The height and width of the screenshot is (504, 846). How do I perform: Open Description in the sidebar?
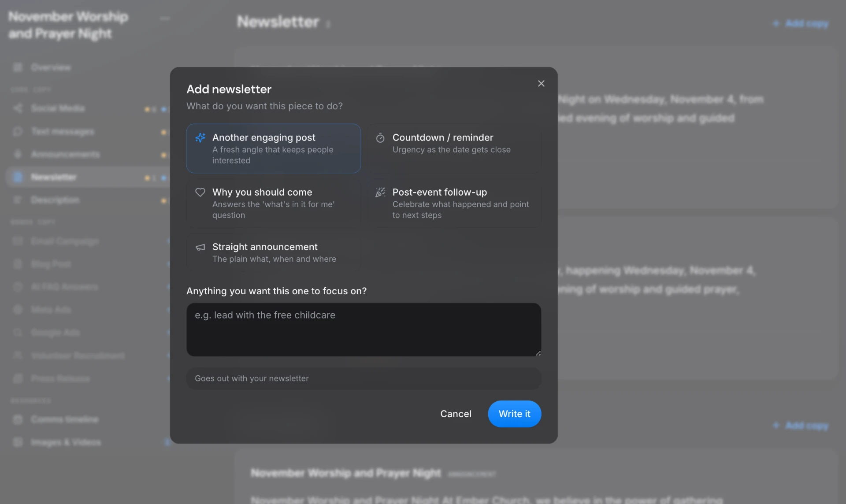point(88,200)
